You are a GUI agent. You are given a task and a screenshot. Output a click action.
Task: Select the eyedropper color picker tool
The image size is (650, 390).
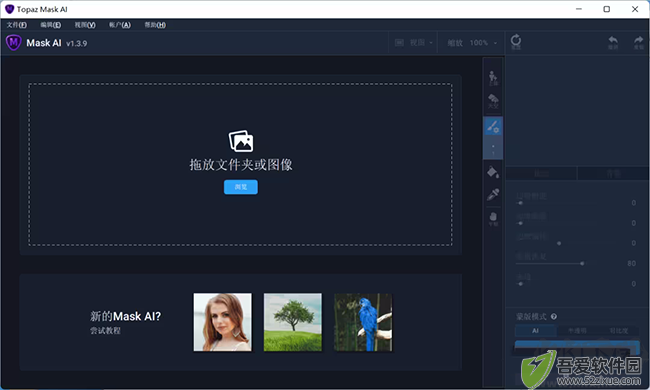[x=493, y=194]
